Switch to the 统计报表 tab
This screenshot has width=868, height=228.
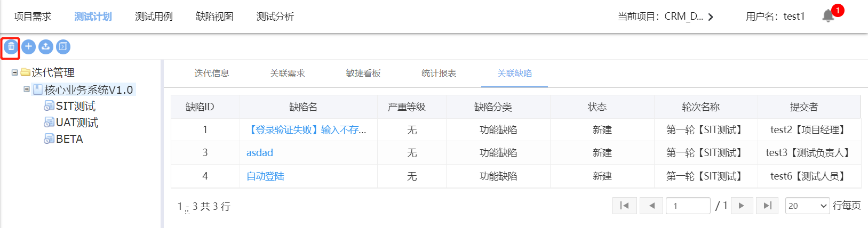point(439,74)
